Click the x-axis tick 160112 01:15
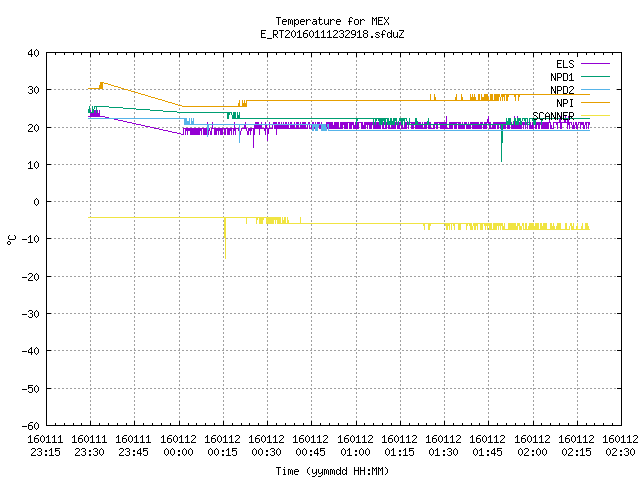 [x=400, y=446]
